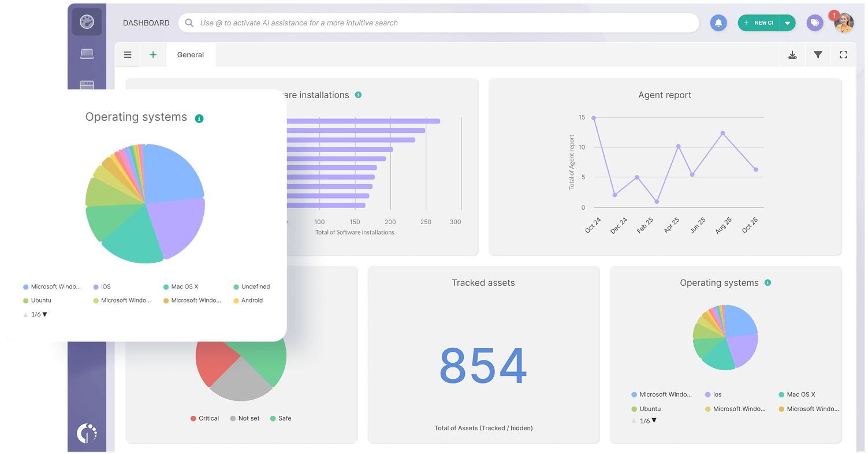Click the info icon in the enlarged Operating systems card

click(199, 118)
